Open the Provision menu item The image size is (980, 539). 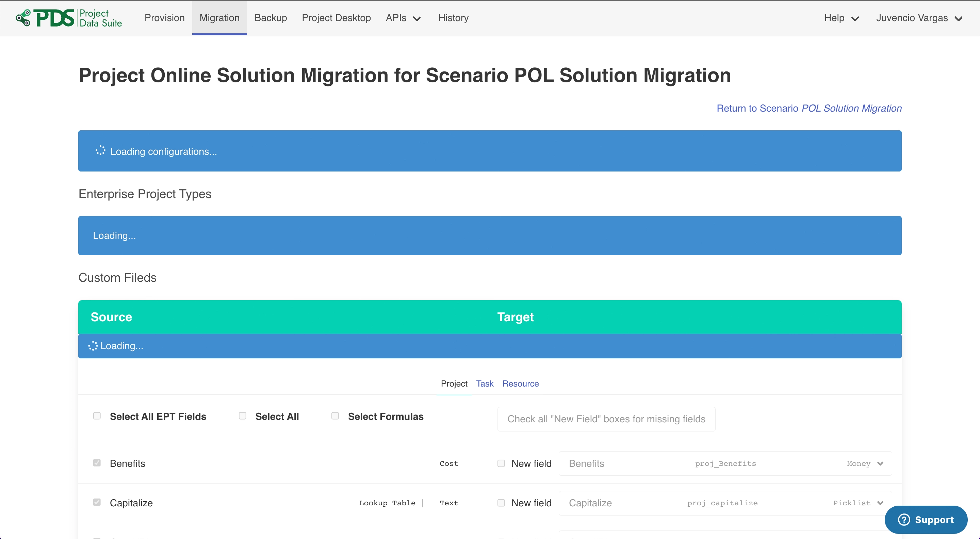(164, 18)
